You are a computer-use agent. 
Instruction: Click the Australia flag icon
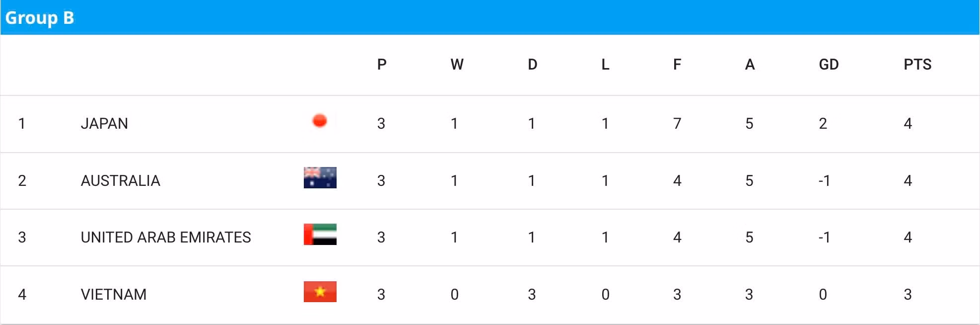tap(320, 177)
